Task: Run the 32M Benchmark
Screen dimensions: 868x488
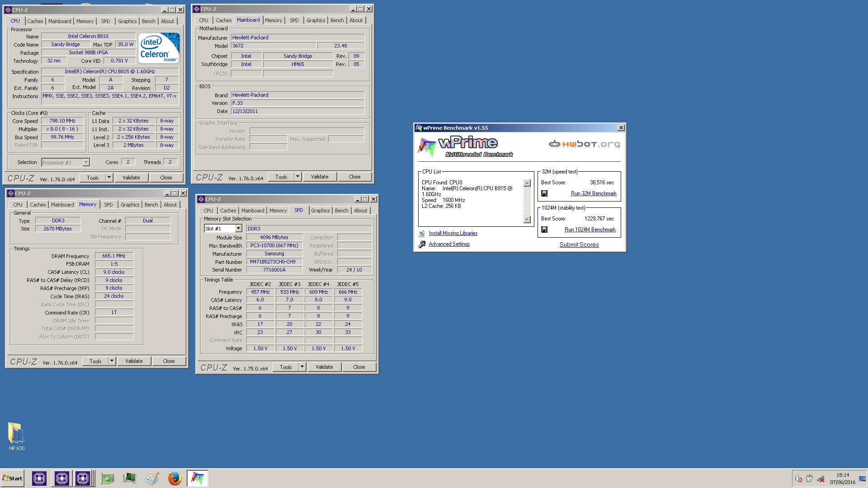Action: 594,193
